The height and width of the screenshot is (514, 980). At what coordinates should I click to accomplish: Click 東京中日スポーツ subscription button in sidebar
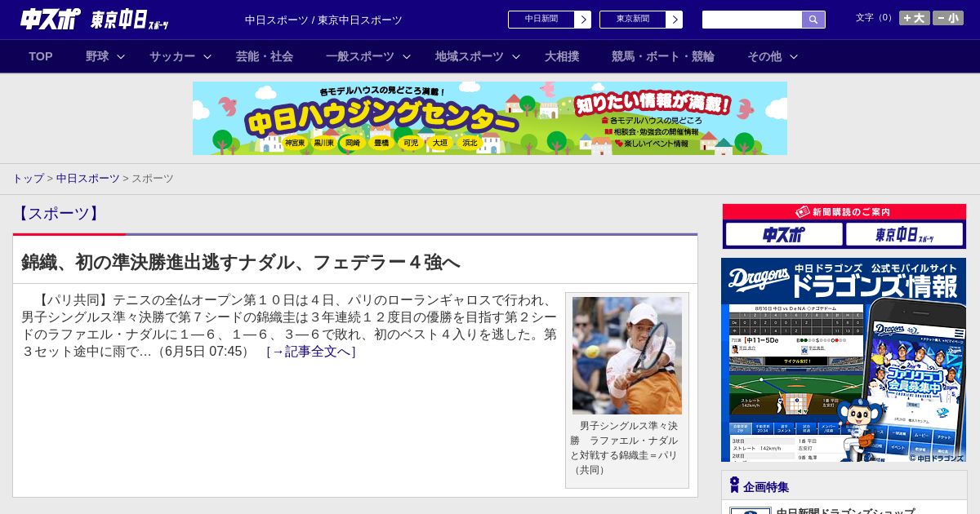click(904, 235)
